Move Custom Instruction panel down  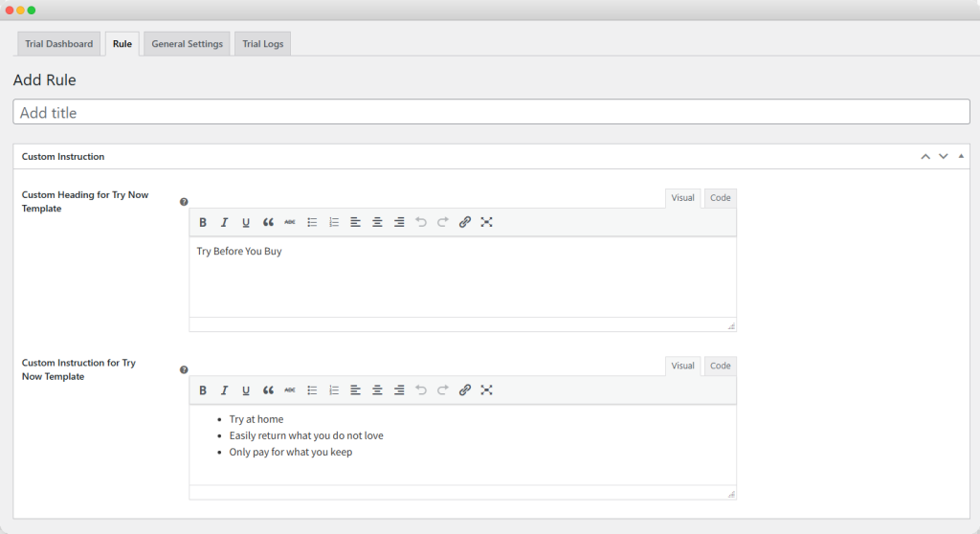coord(943,156)
